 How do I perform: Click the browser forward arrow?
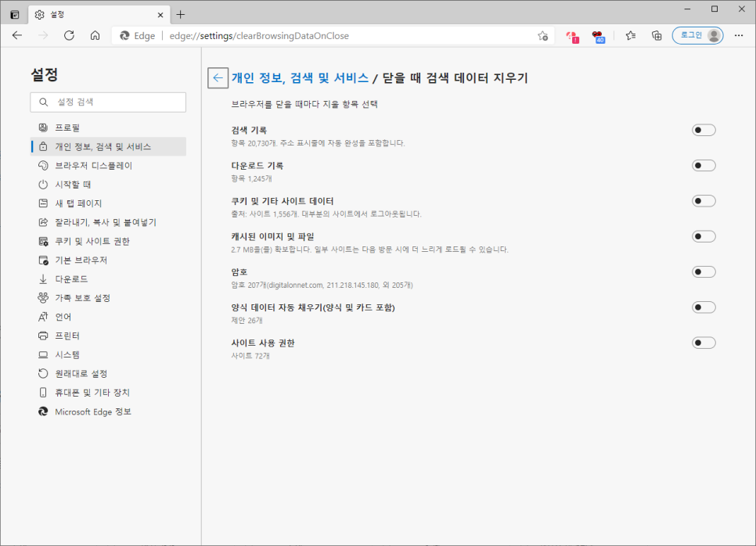pos(43,35)
